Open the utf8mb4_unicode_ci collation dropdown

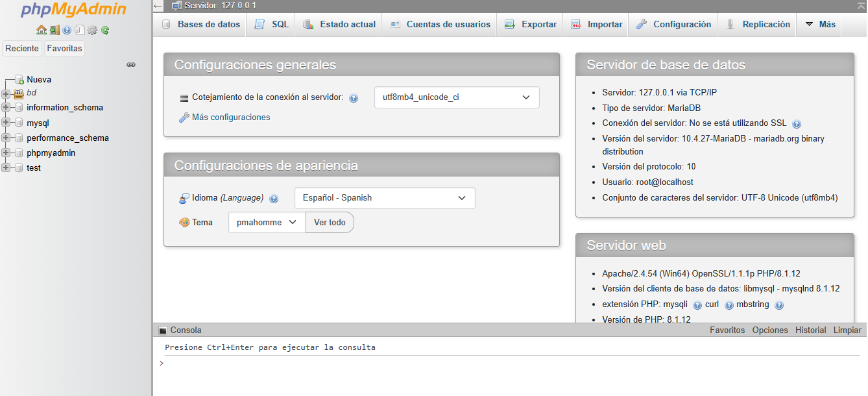point(456,97)
